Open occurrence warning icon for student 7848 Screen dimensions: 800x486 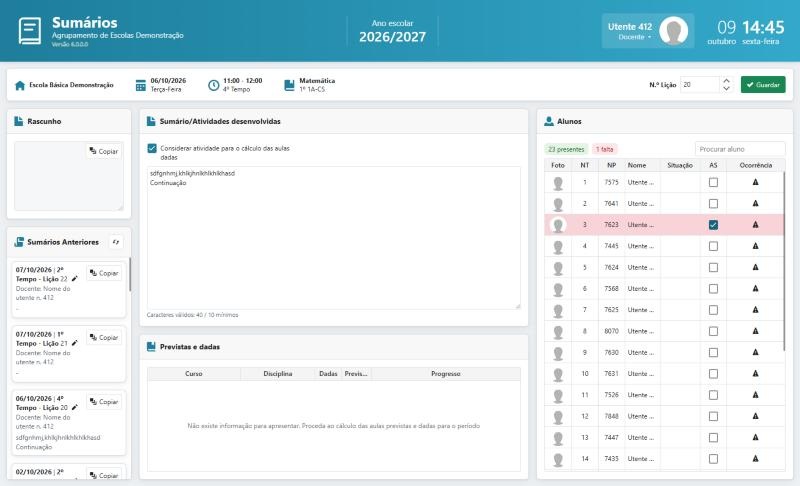[756, 416]
